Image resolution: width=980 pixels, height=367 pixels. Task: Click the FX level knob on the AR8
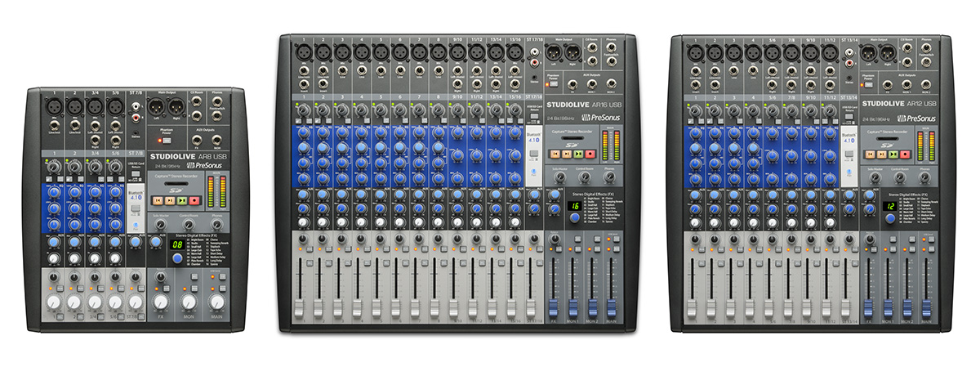point(160,302)
